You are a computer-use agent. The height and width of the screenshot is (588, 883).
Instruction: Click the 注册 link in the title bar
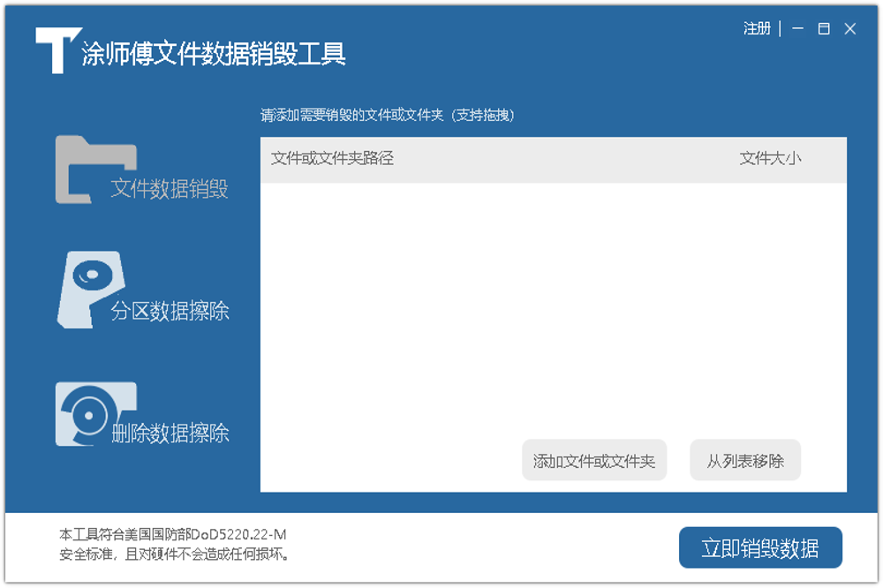(757, 28)
